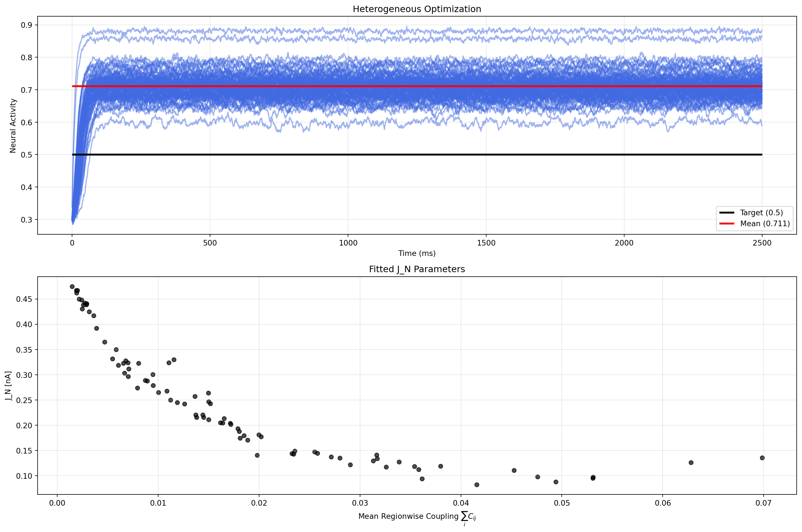The image size is (802, 532).
Task: Click the 1000 tick on time axis
Action: (348, 243)
